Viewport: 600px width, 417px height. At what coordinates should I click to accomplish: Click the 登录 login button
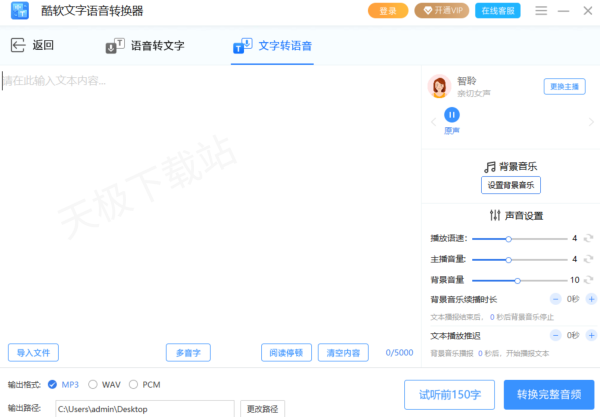tap(388, 11)
